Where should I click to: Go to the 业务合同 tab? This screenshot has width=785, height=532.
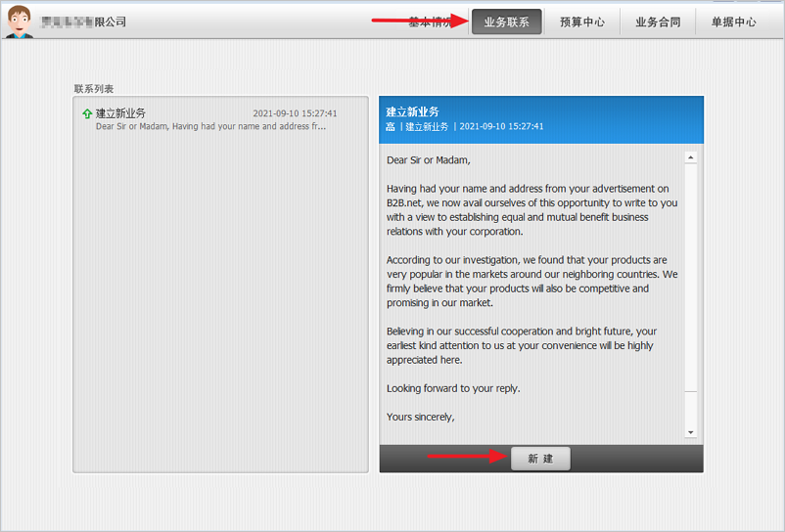click(x=657, y=22)
